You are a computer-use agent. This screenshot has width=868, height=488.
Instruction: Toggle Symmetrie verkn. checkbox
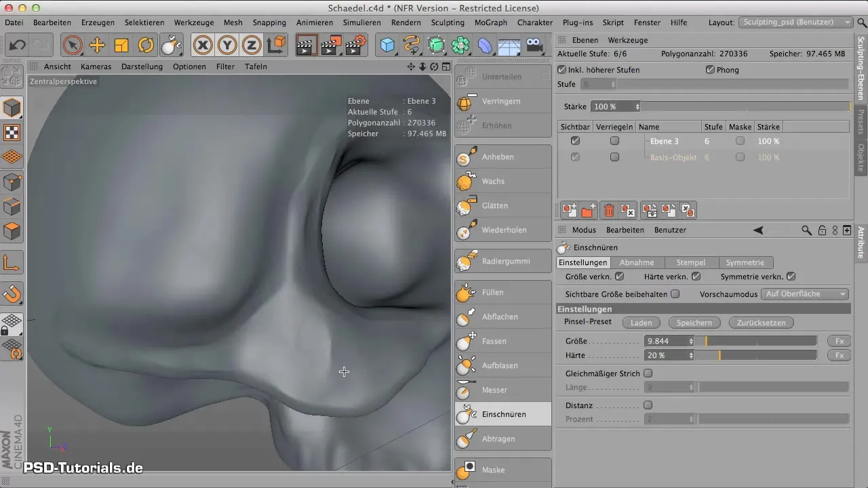[x=791, y=277]
